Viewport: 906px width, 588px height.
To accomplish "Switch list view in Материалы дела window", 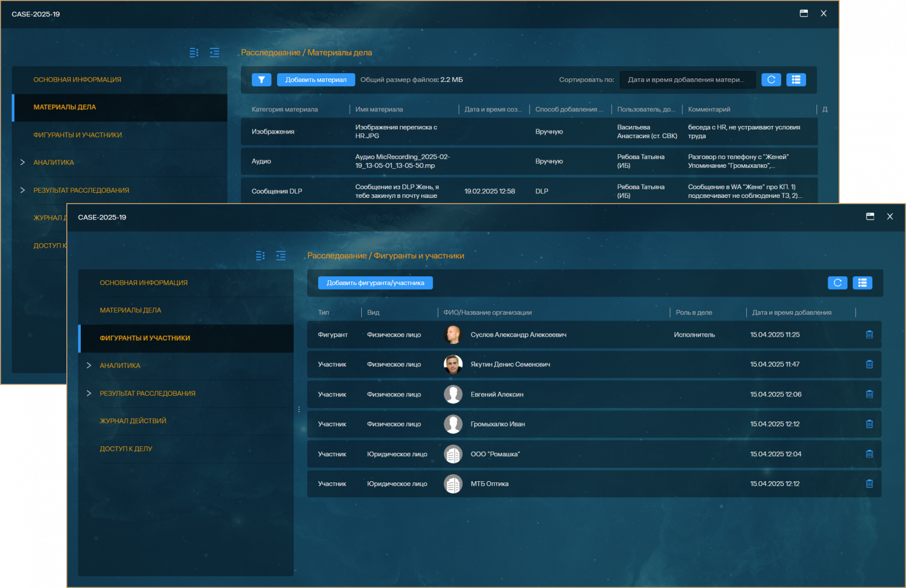I will pyautogui.click(x=796, y=80).
